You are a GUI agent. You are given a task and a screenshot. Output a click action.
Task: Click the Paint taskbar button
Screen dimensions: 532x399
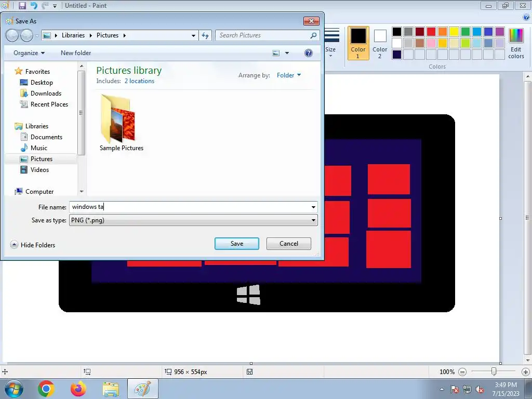pyautogui.click(x=142, y=389)
